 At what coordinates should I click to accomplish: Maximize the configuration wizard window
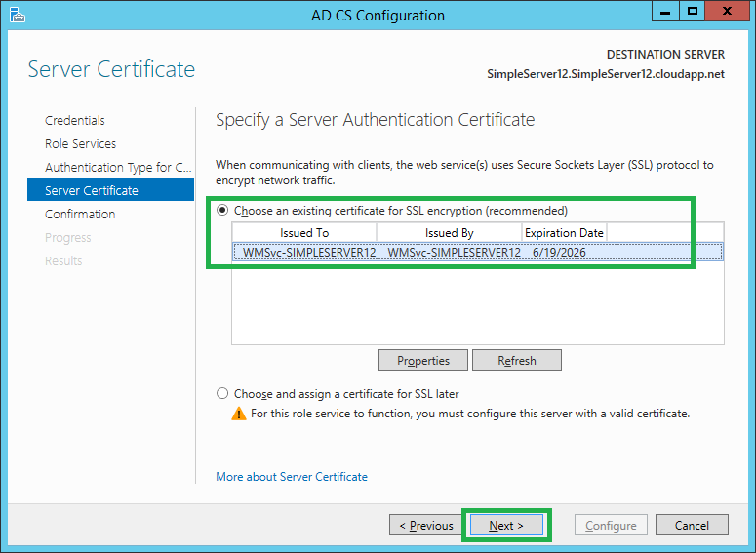coord(692,13)
